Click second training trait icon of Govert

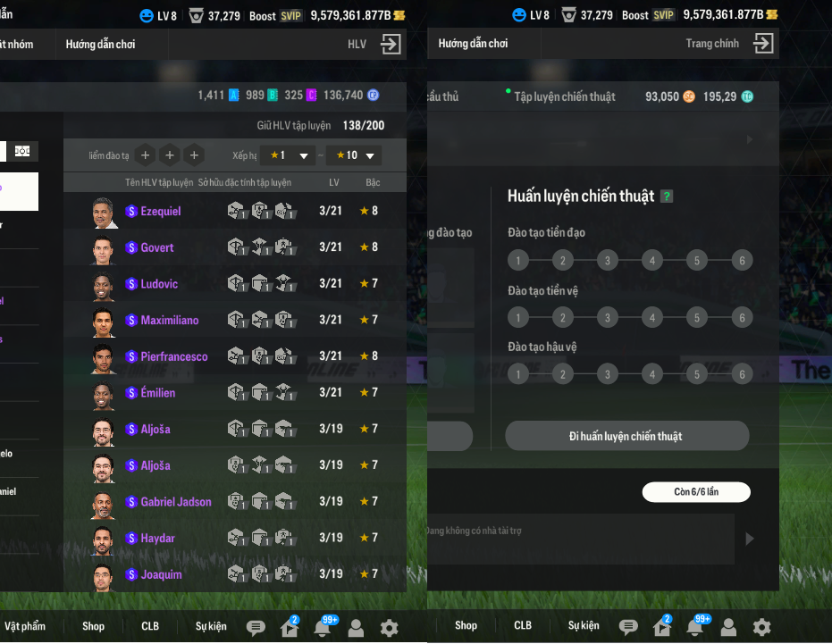[x=261, y=247]
